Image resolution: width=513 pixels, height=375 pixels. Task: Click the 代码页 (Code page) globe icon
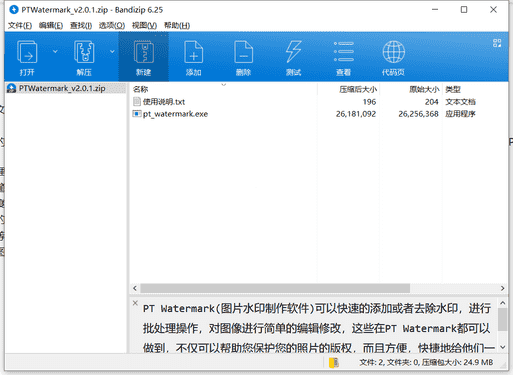394,52
